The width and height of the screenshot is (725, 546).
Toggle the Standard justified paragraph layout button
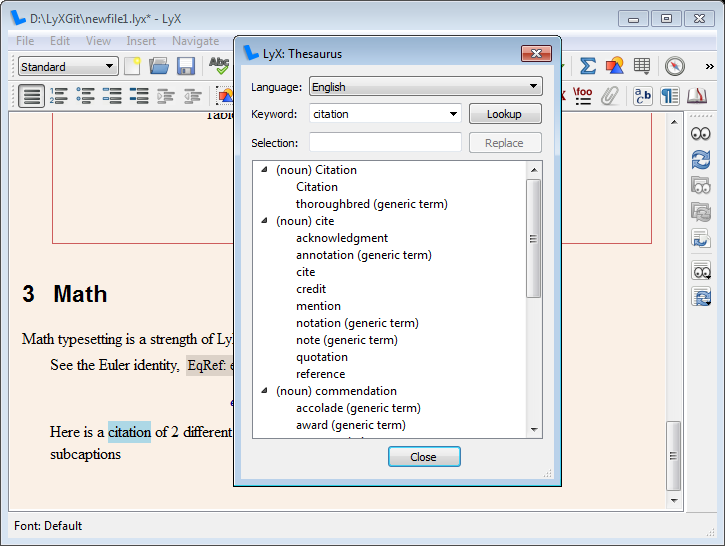click(x=31, y=96)
